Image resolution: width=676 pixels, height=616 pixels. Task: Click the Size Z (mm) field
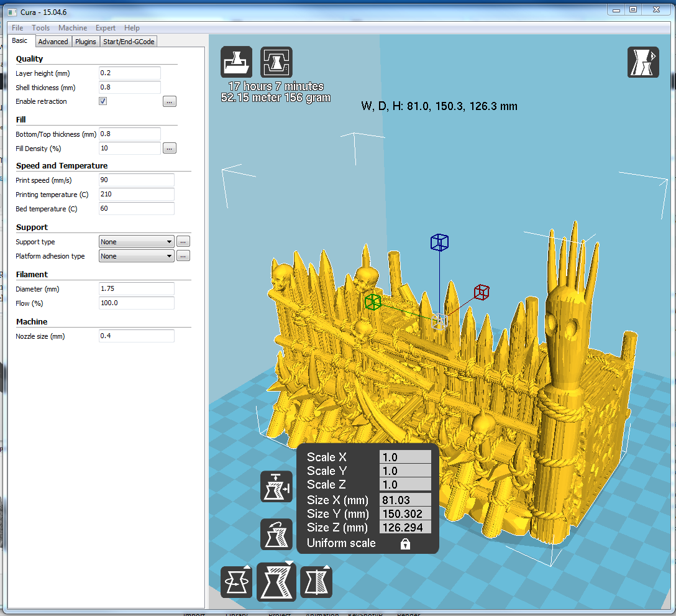click(x=404, y=528)
